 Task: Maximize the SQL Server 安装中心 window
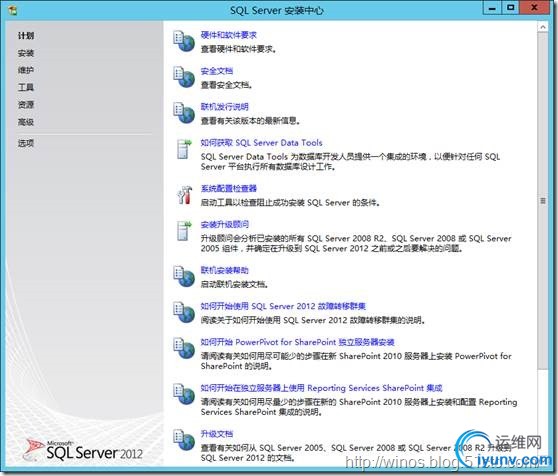[x=511, y=8]
